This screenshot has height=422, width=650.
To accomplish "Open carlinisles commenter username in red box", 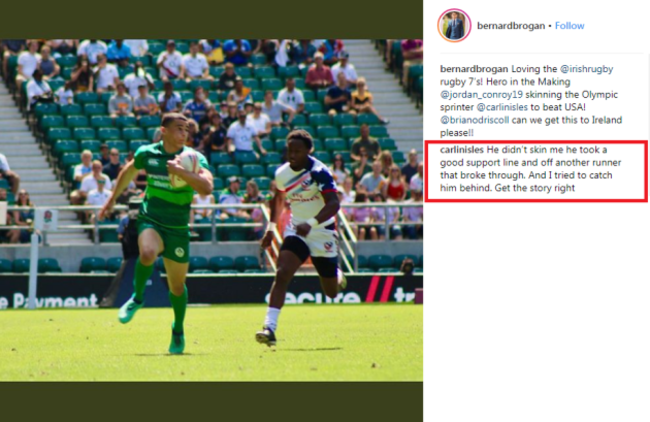I will (462, 150).
